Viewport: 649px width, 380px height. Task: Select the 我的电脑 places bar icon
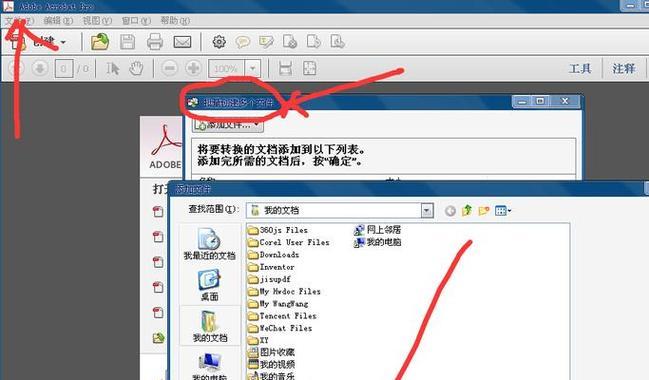pyautogui.click(x=209, y=366)
